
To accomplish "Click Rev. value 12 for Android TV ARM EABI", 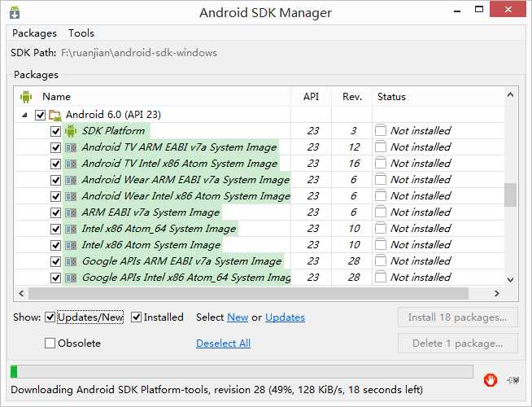I will (x=354, y=147).
